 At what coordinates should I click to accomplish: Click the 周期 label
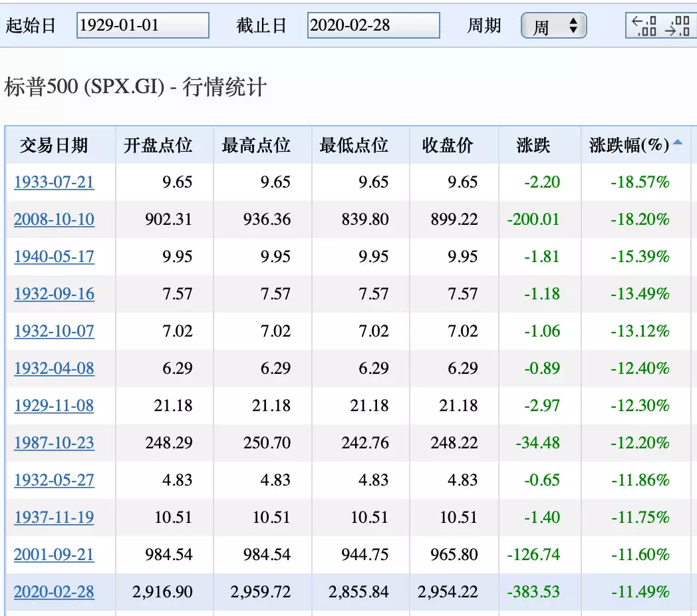tap(484, 25)
